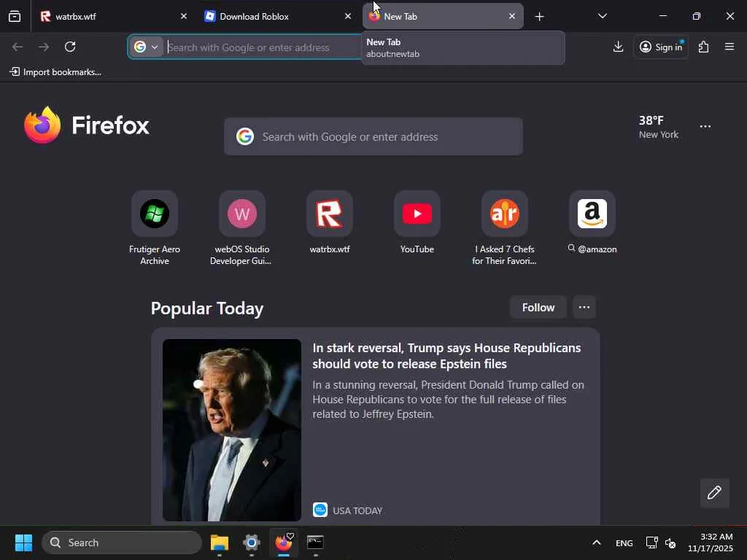
Task: Click the ENG language indicator
Action: [x=624, y=542]
